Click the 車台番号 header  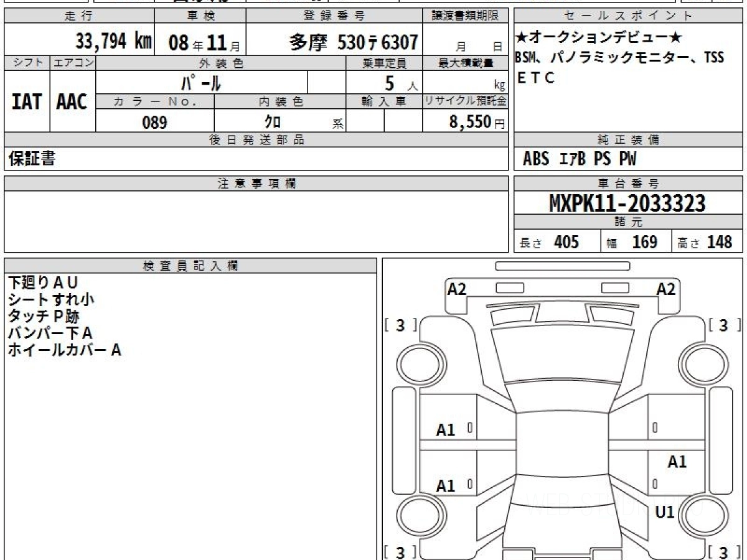click(629, 183)
